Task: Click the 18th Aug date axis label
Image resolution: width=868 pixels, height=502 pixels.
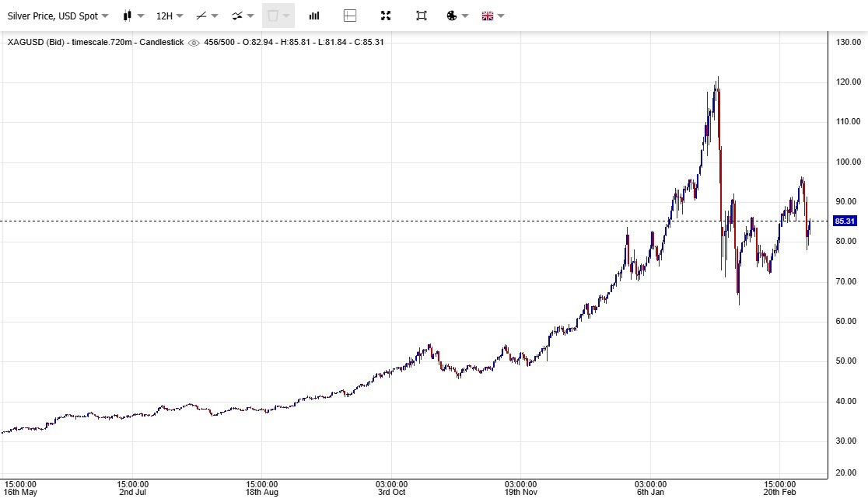Action: click(x=262, y=492)
